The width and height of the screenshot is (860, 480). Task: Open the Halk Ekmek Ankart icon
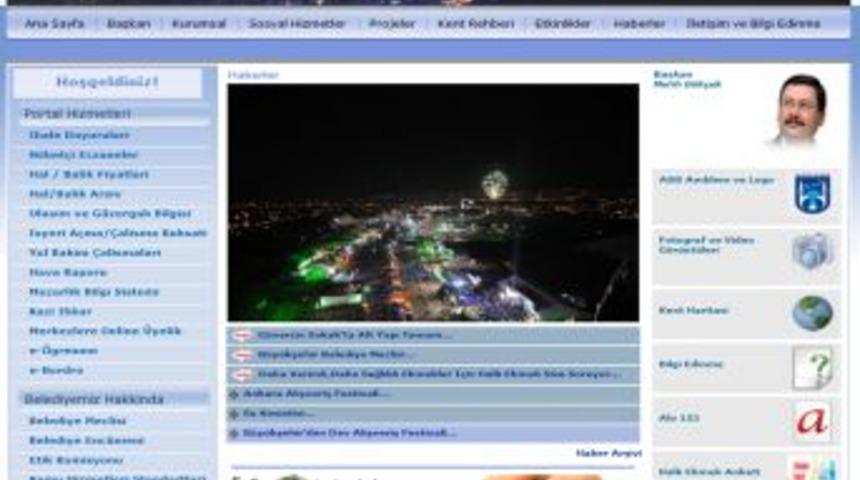tap(814, 470)
